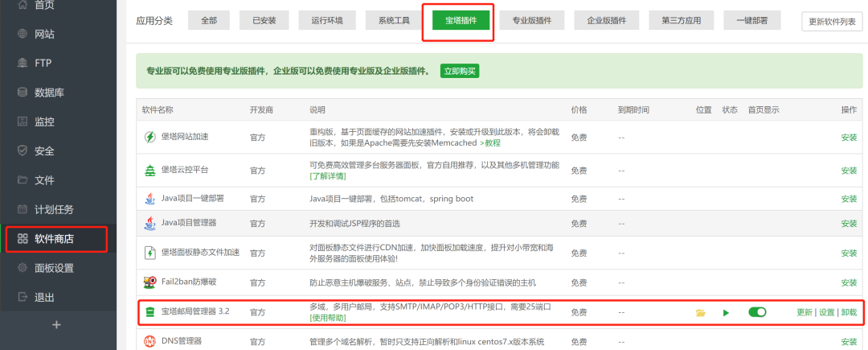
Task: Install 堡塔网站加速 via 安装 link
Action: (x=849, y=138)
